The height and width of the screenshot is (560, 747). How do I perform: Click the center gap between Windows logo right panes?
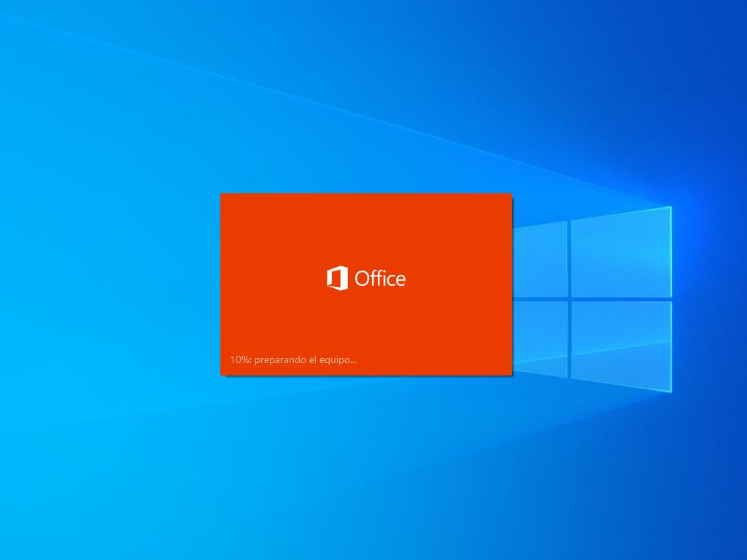[620, 299]
